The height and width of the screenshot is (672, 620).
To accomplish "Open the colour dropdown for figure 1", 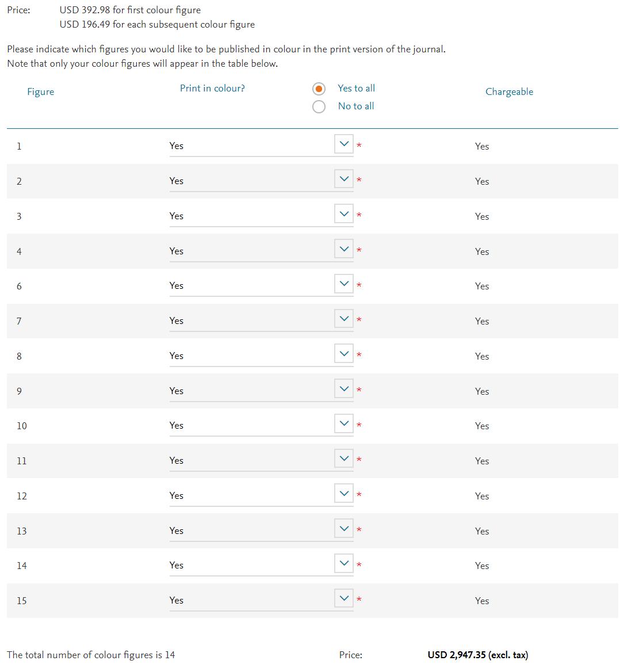I will pyautogui.click(x=344, y=144).
